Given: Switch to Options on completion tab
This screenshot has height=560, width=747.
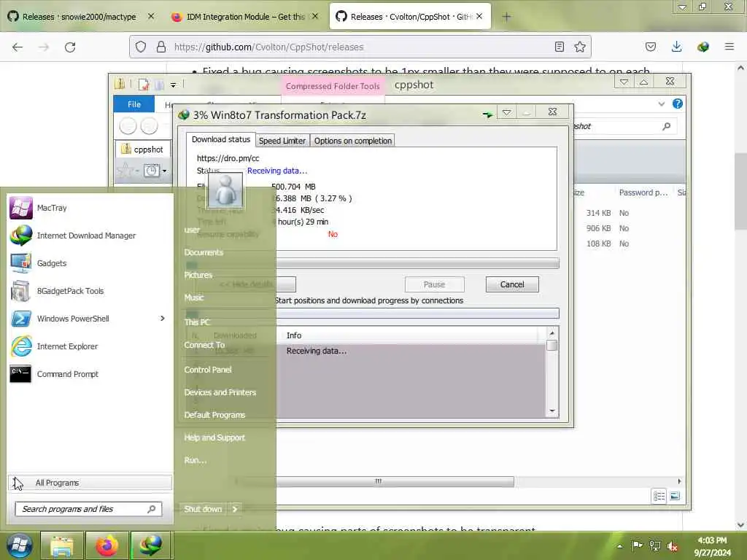Looking at the screenshot, I should click(352, 141).
